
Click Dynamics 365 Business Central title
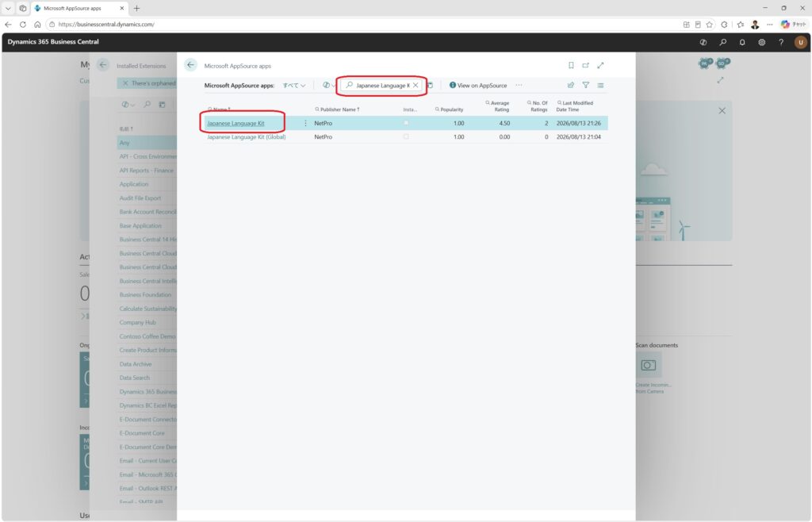click(53, 42)
